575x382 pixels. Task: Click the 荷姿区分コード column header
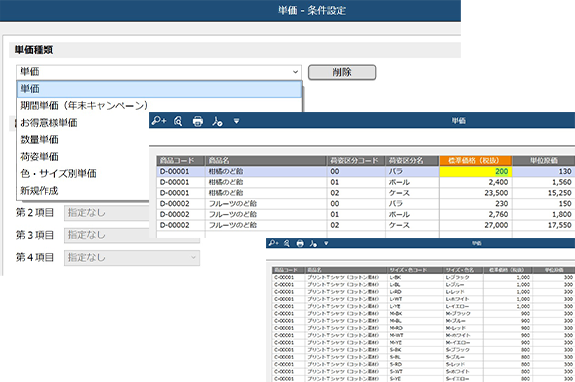(x=355, y=161)
